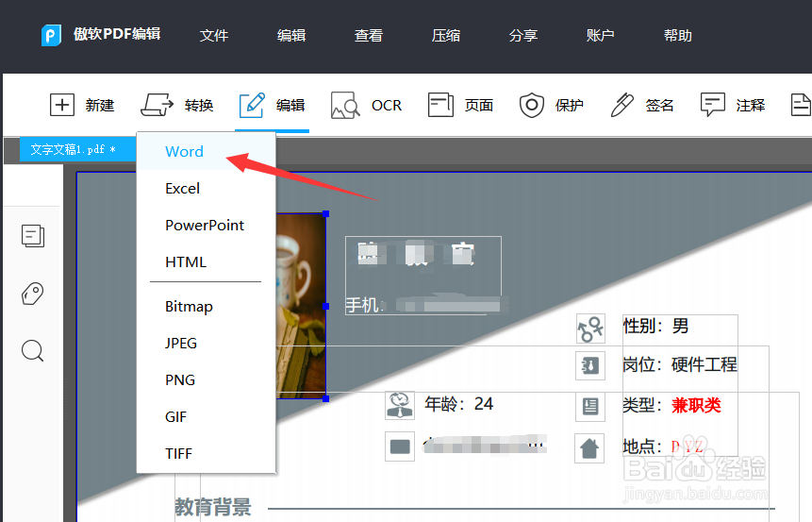This screenshot has height=522, width=812.
Task: Click the person clock icon beside 年龄
Action: coord(400,405)
